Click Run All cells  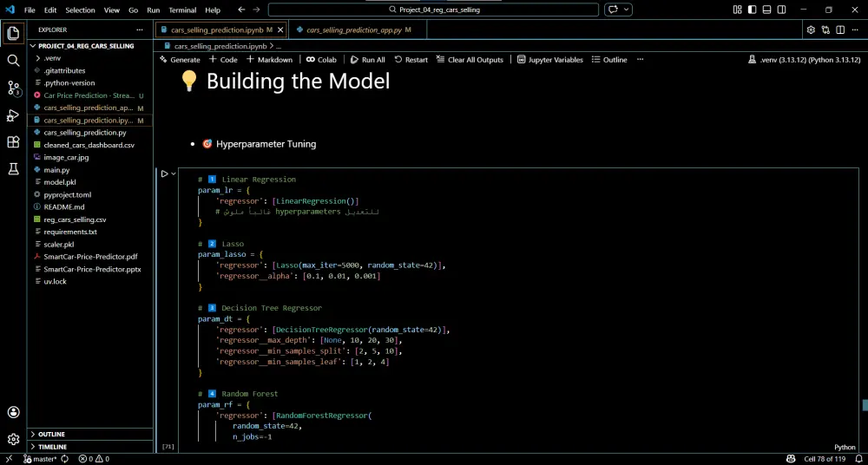pos(367,60)
